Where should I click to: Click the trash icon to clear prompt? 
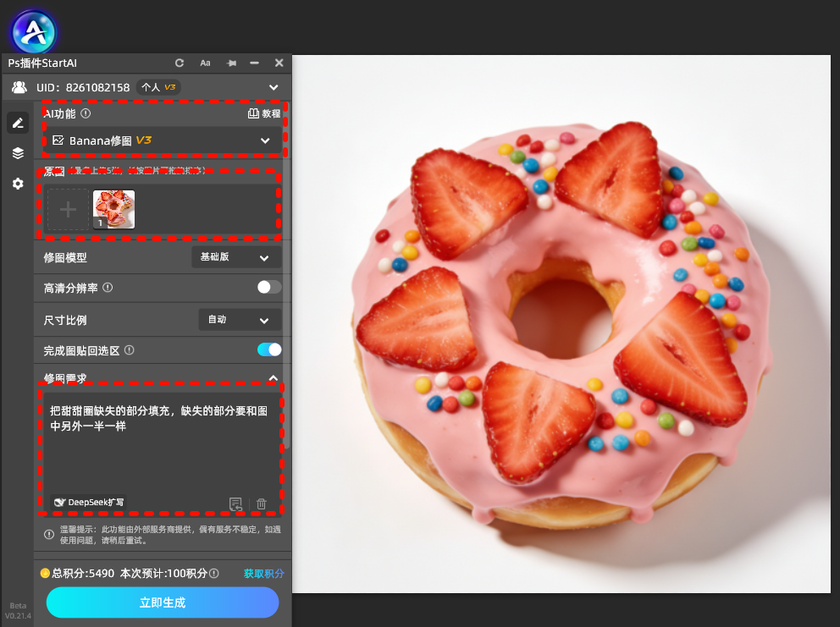pos(261,504)
